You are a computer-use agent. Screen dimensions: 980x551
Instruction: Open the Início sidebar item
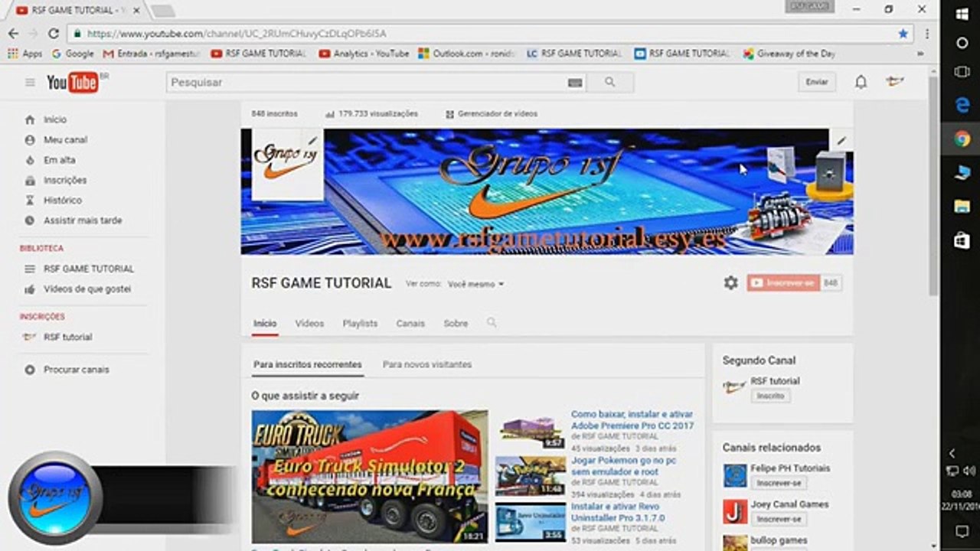tap(55, 120)
